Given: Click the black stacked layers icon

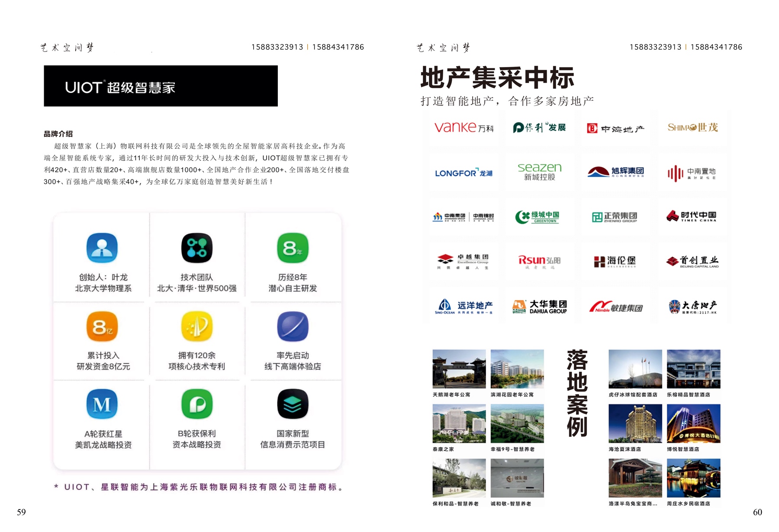Looking at the screenshot, I should point(293,404).
